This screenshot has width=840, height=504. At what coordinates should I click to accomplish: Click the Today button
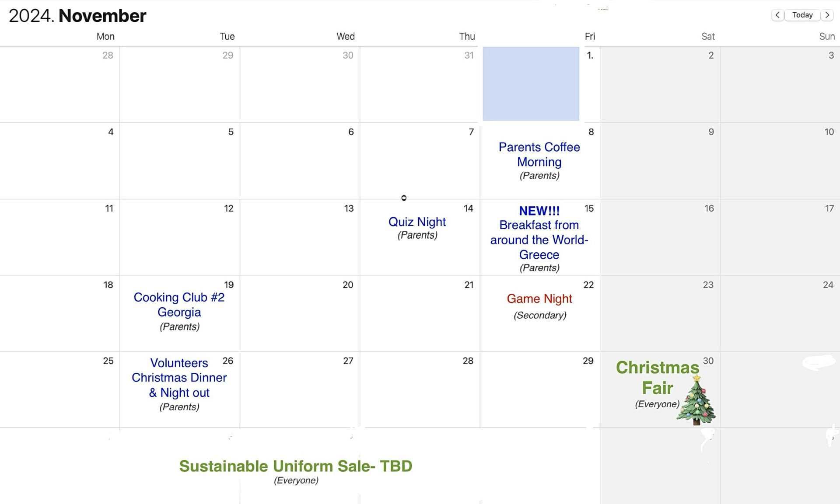[x=802, y=15]
